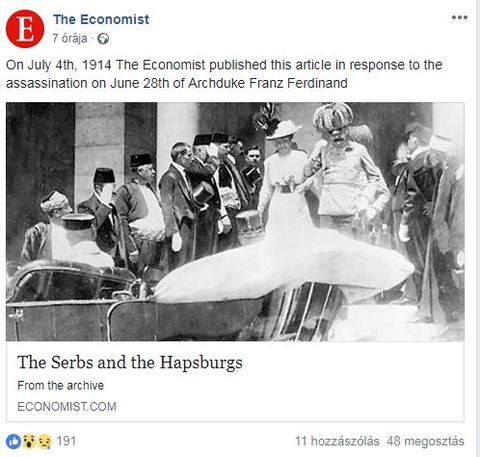The height and width of the screenshot is (457, 480).
Task: Click the post text about July 4th, 1914
Action: (224, 74)
